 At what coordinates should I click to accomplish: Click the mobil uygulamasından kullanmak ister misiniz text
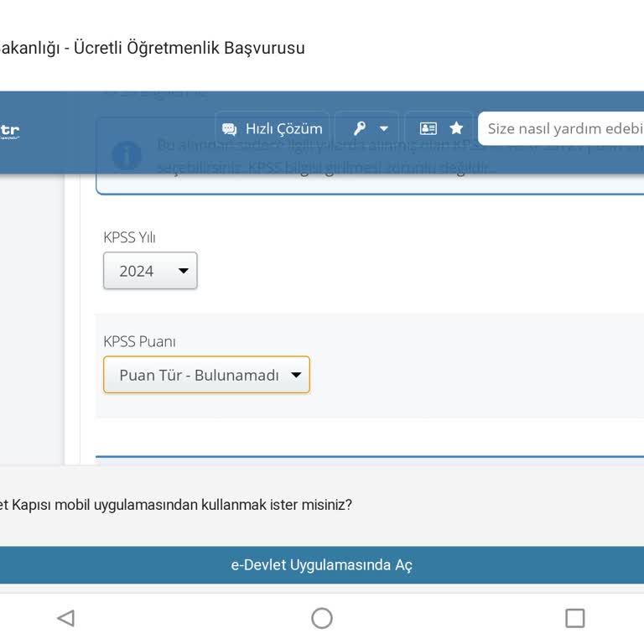click(x=203, y=505)
